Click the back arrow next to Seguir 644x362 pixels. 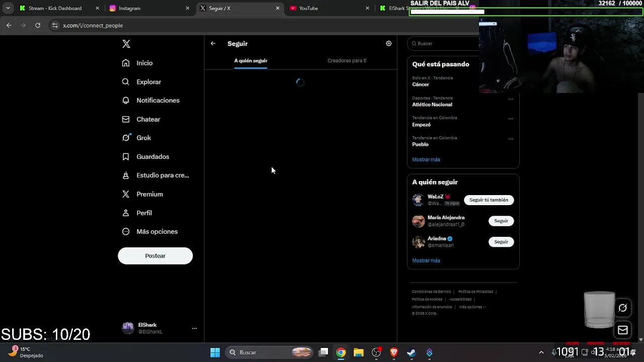pyautogui.click(x=213, y=44)
